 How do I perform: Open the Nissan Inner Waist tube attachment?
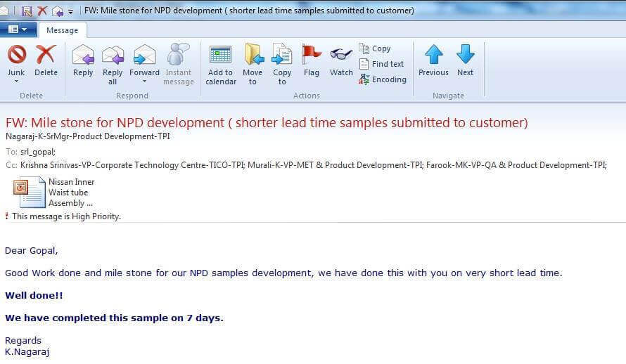coord(54,193)
